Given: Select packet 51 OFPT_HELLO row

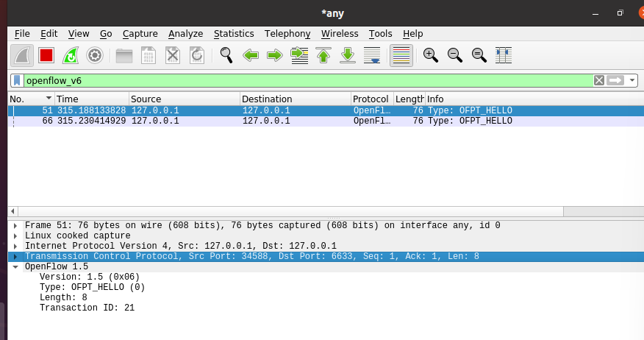Looking at the screenshot, I should (x=326, y=110).
